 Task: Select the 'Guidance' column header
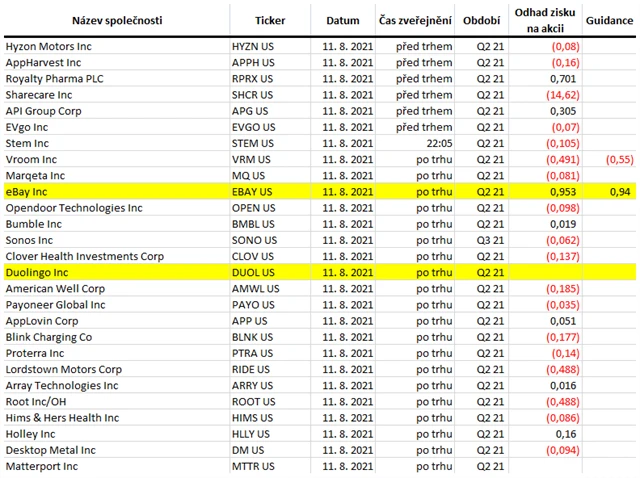pos(611,20)
